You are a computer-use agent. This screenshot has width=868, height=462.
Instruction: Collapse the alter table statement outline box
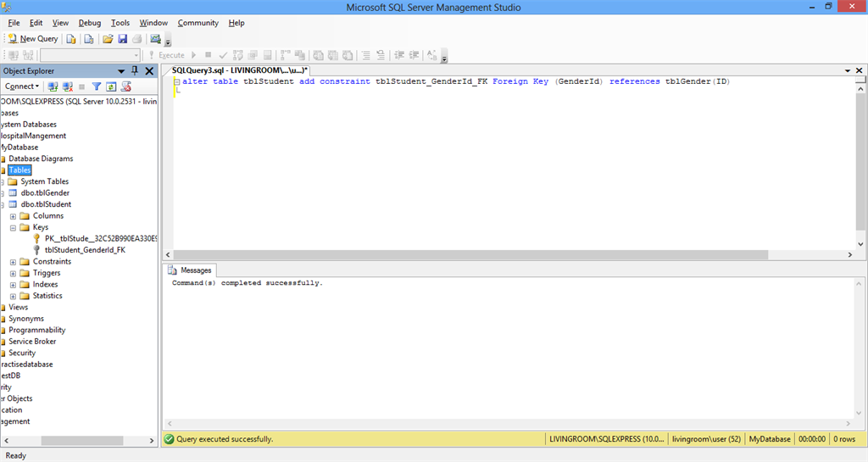coord(176,82)
